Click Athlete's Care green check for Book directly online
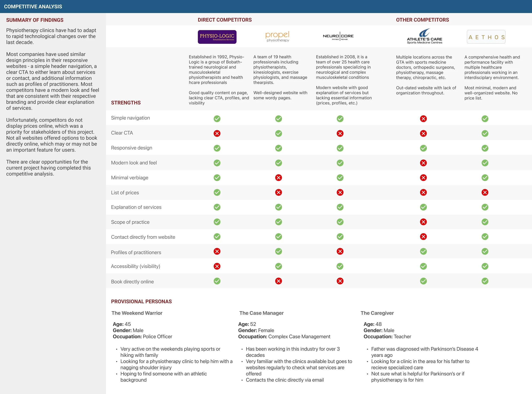Image resolution: width=532 pixels, height=394 pixels. (423, 281)
